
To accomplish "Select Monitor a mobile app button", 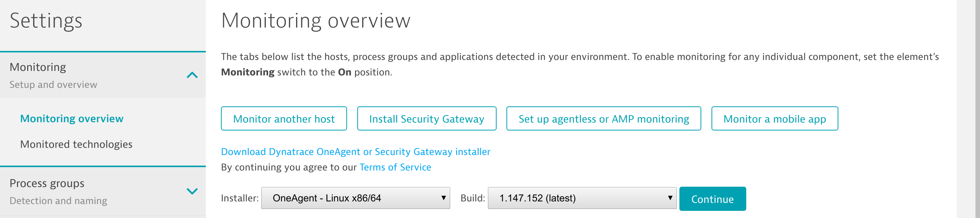I will [774, 119].
